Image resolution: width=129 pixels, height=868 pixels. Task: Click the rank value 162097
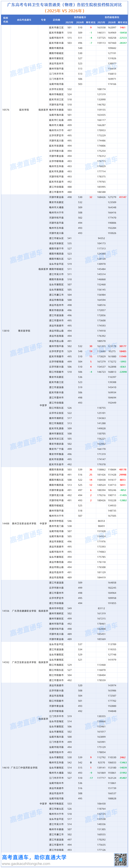pyautogui.click(x=112, y=28)
